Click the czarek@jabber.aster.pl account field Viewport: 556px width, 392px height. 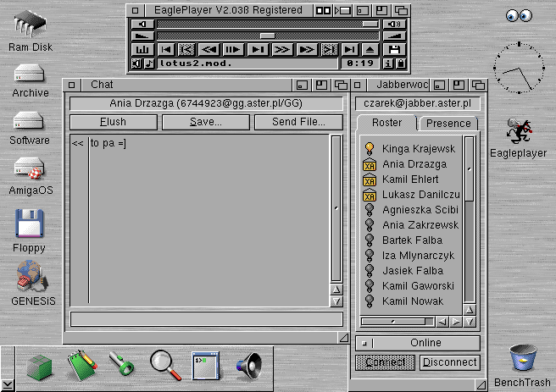417,103
